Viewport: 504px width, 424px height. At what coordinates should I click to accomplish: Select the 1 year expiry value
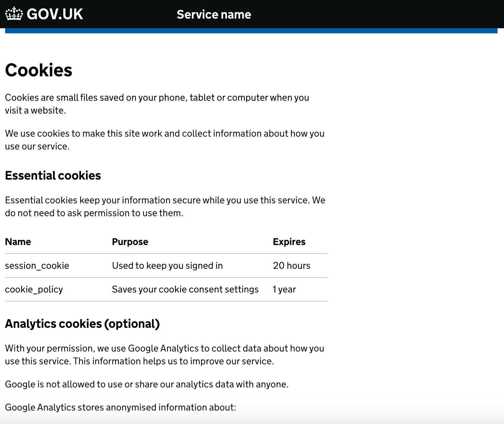point(284,289)
